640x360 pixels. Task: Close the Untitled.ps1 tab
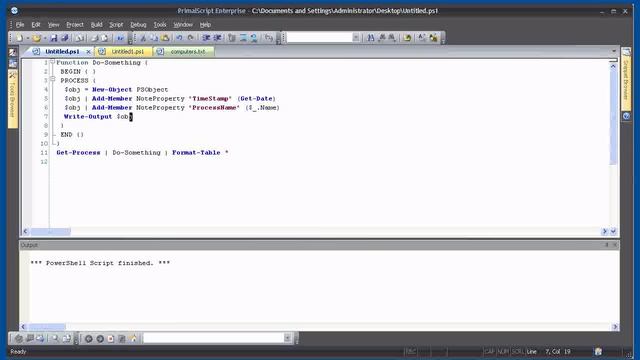[x=88, y=52]
